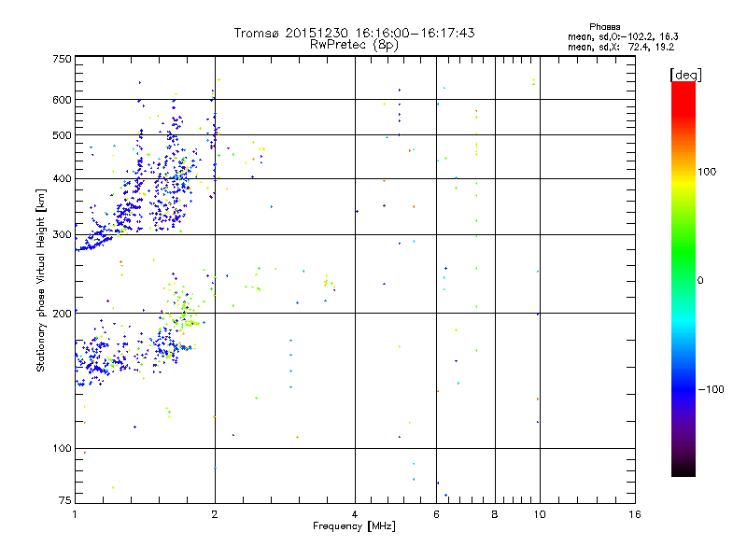The image size is (747, 560).
Task: Click the 'mean, sd,O:-102.2, 16.3' statistic
Action: [x=623, y=37]
